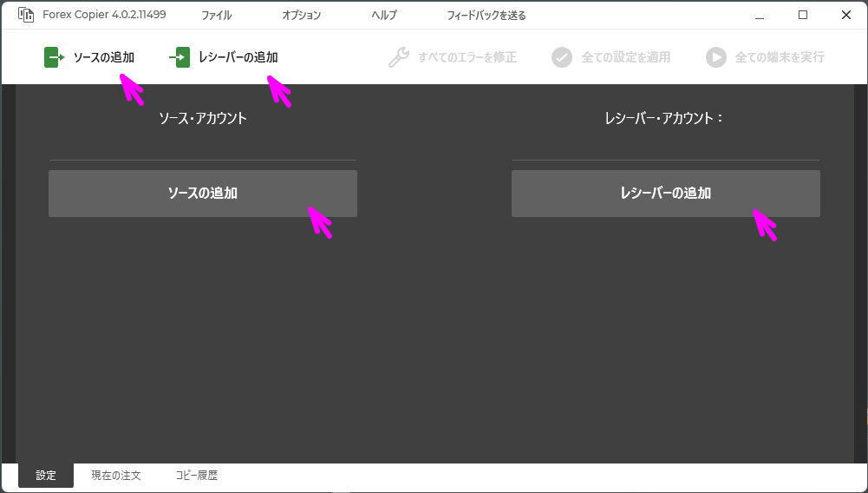
Task: Click すべてのエラーを修正 toolbar text
Action: pyautogui.click(x=467, y=57)
